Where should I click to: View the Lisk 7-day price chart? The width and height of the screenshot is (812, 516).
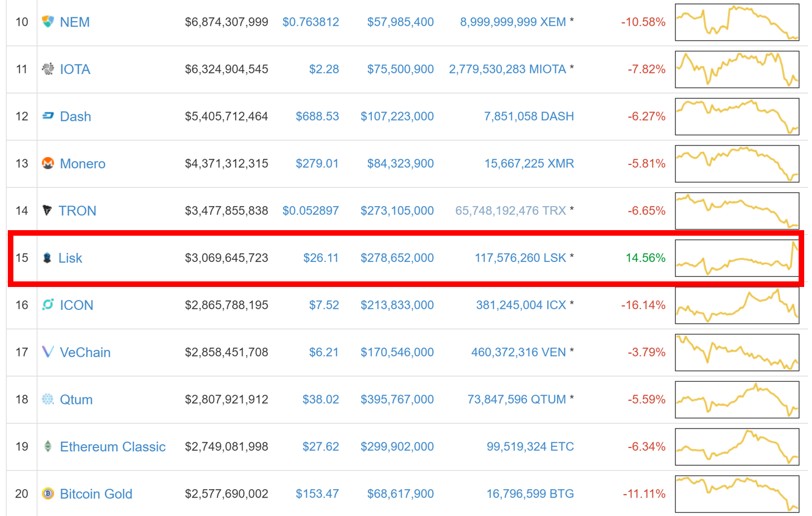point(737,258)
